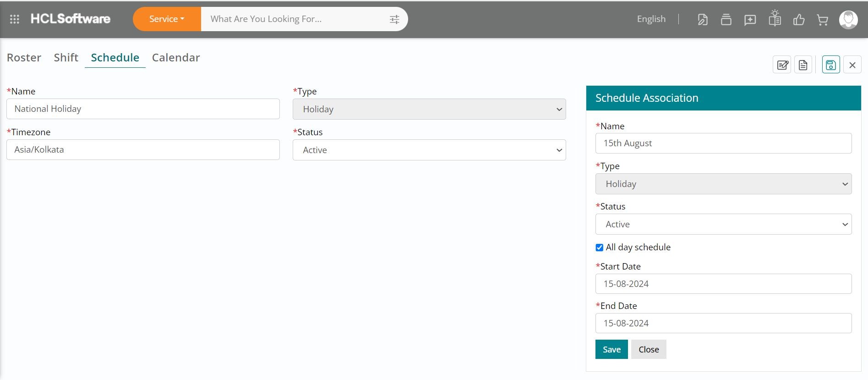Open the knowledge book lightbulb icon
This screenshot has height=380, width=868.
coord(775,19)
